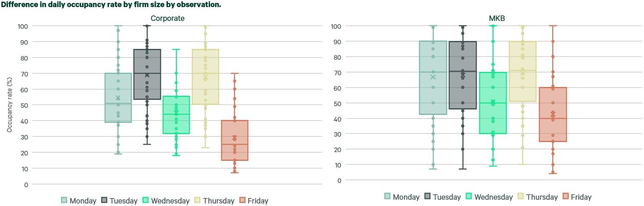Click Friday legend swatch in MKB chart
The width and height of the screenshot is (644, 206).
(x=566, y=197)
